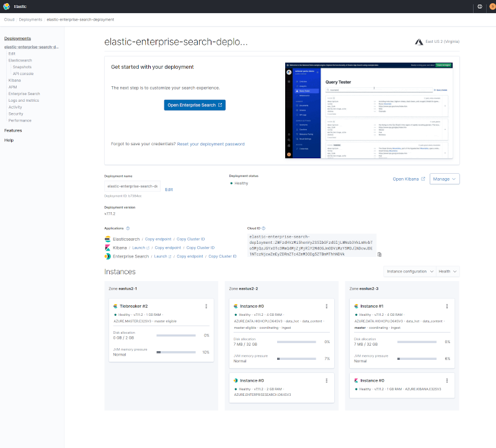Go to Snapshots in the sidebar
496x448 pixels.
[x=22, y=66]
